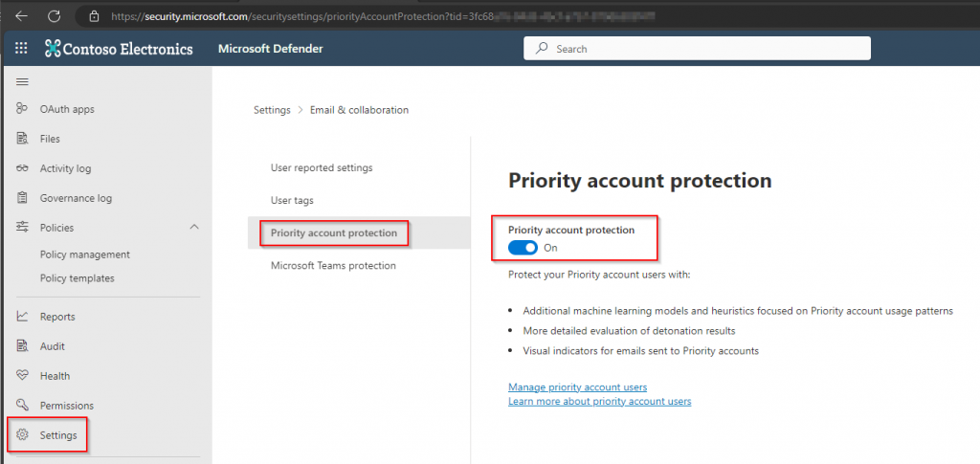Click the Files sidebar icon
The width and height of the screenshot is (980, 464).
[22, 139]
